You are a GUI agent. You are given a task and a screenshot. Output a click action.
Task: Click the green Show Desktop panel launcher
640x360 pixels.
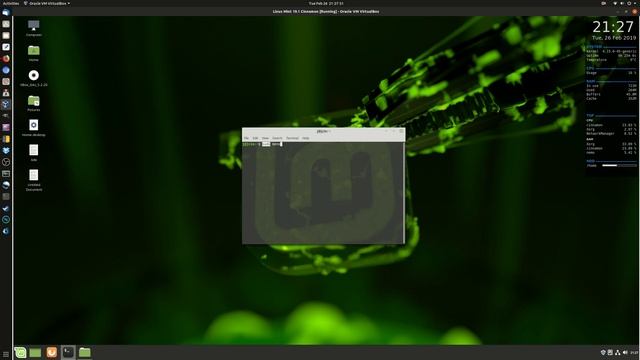pyautogui.click(x=35, y=352)
